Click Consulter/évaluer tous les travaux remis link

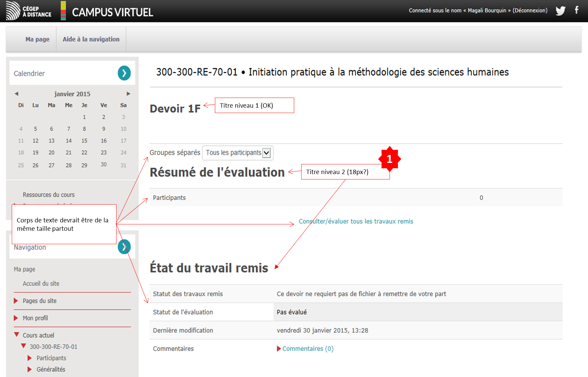[356, 221]
